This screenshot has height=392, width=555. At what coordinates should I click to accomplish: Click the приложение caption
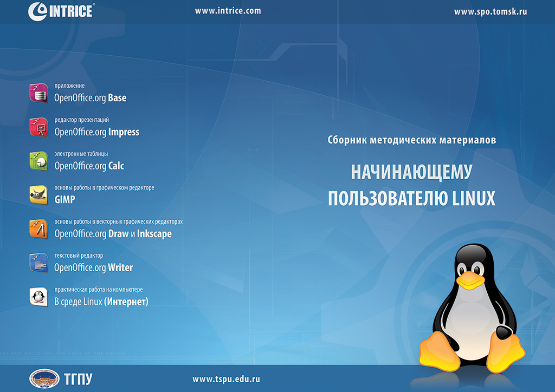click(69, 86)
